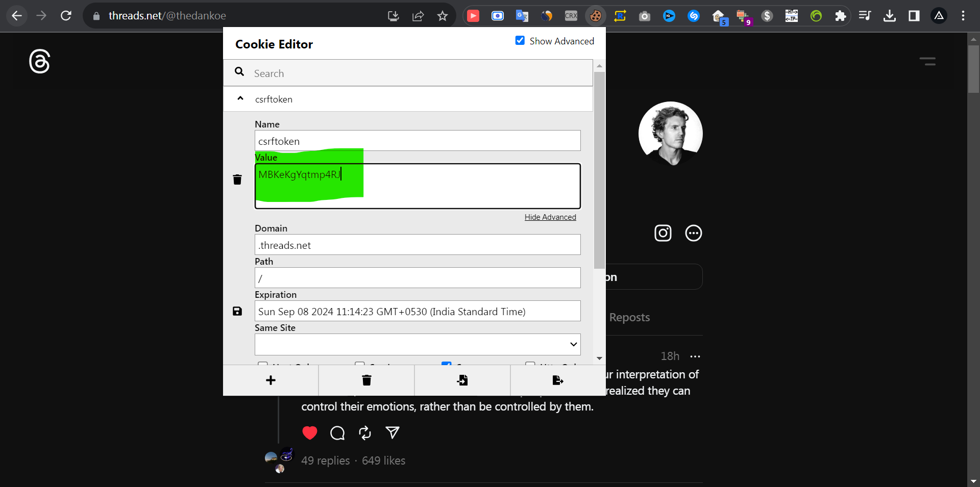Open the Chrome three-dot menu

coord(963,16)
